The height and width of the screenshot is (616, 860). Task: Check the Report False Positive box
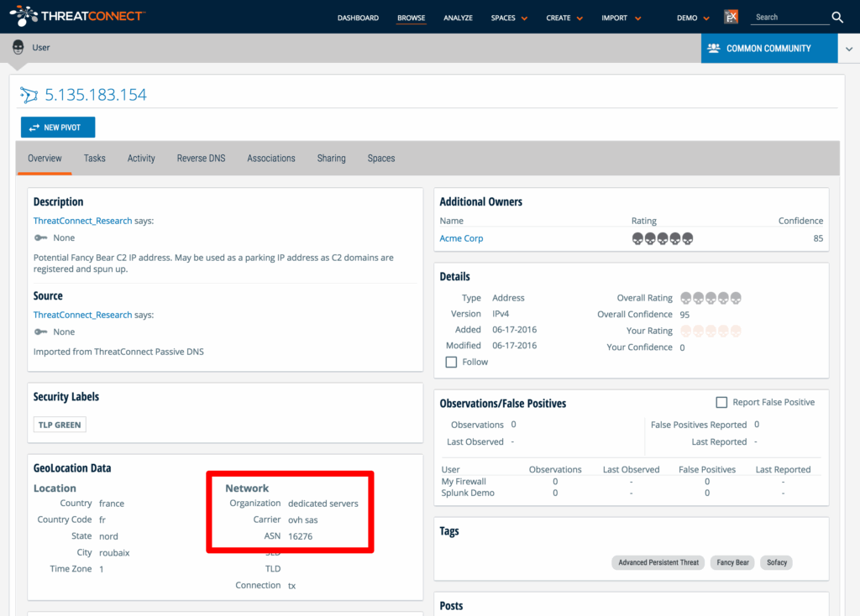coord(721,402)
